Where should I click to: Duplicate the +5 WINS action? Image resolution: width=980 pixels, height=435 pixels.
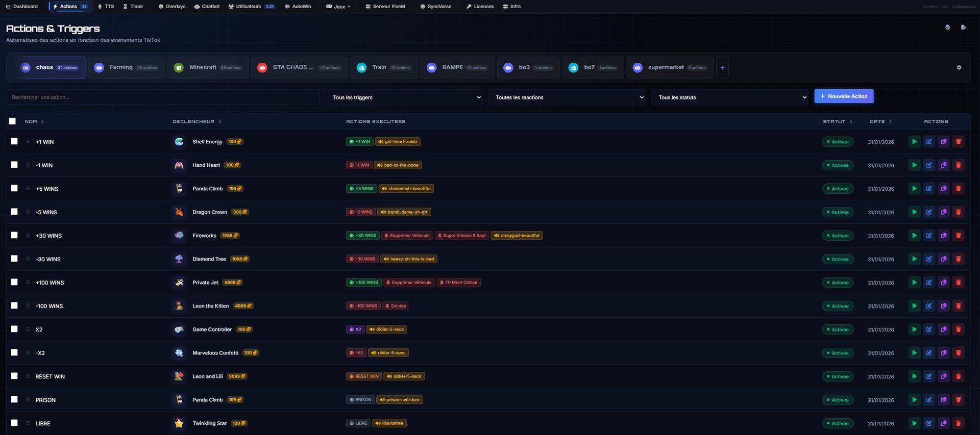tap(944, 189)
